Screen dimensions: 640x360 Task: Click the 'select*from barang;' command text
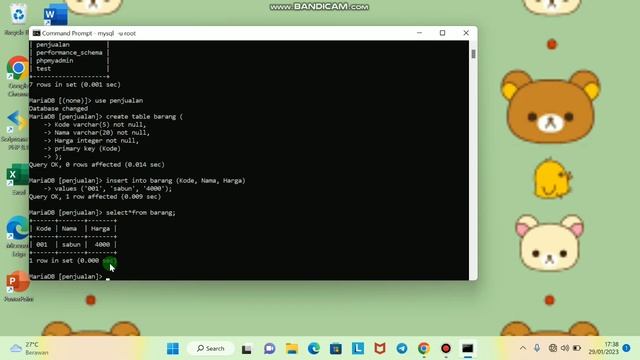coord(140,213)
